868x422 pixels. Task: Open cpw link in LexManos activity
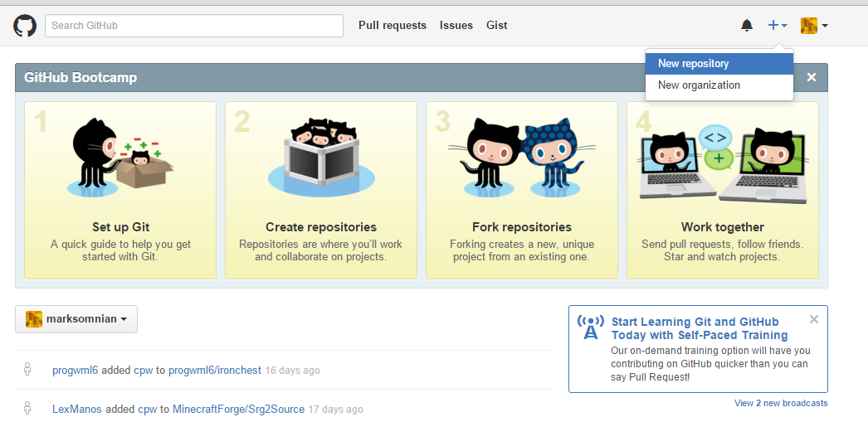pyautogui.click(x=148, y=410)
